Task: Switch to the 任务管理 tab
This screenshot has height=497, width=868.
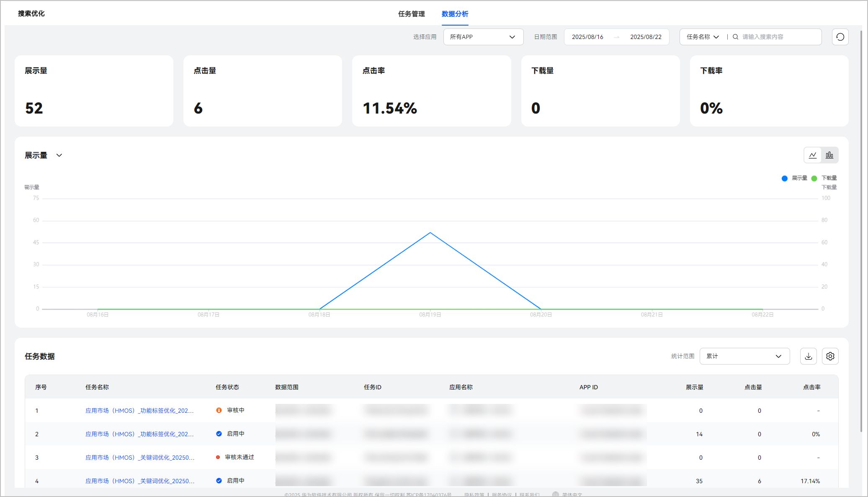Action: (x=411, y=14)
